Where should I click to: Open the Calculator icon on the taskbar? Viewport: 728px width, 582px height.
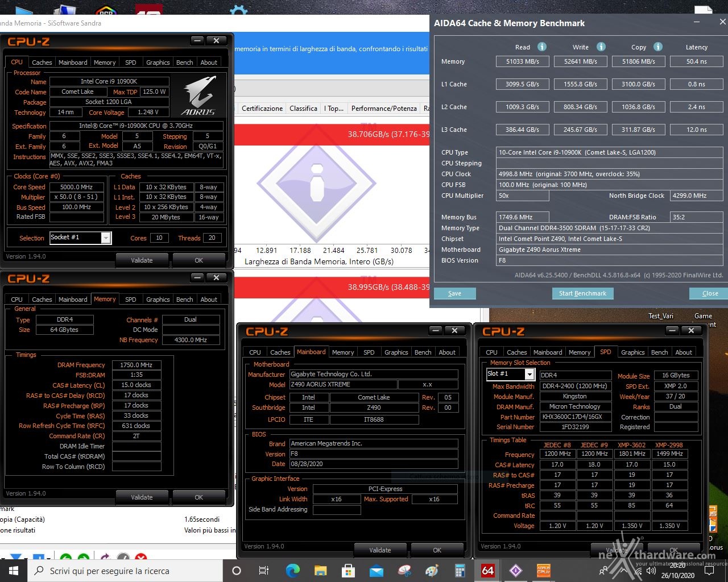(x=460, y=571)
